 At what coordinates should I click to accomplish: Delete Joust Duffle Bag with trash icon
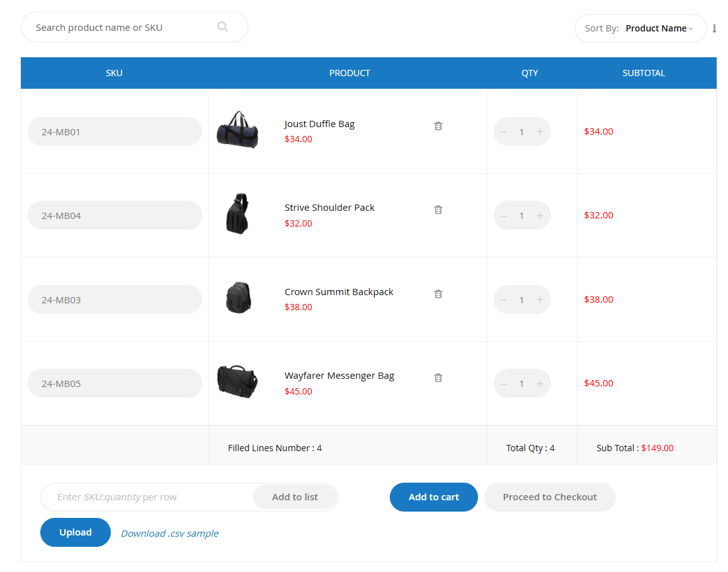[x=438, y=126]
